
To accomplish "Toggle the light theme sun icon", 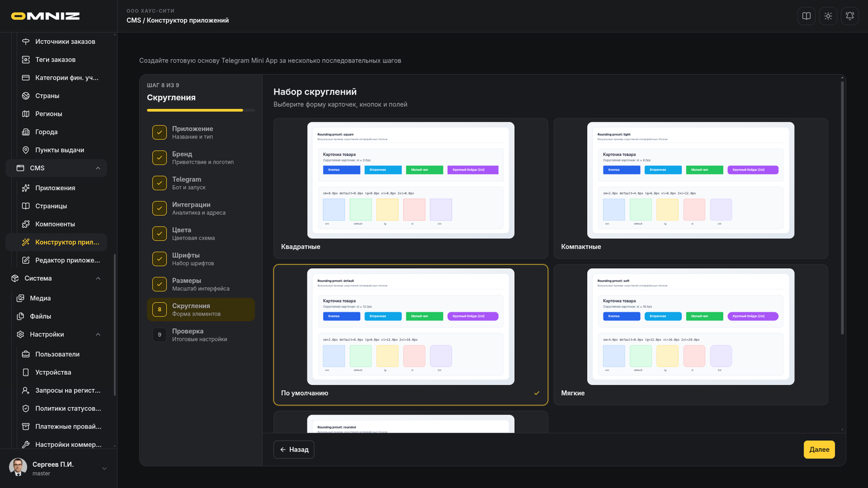I will point(828,16).
